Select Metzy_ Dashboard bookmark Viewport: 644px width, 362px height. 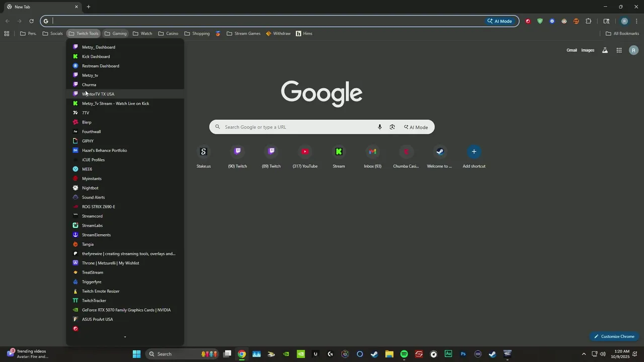(x=125, y=47)
